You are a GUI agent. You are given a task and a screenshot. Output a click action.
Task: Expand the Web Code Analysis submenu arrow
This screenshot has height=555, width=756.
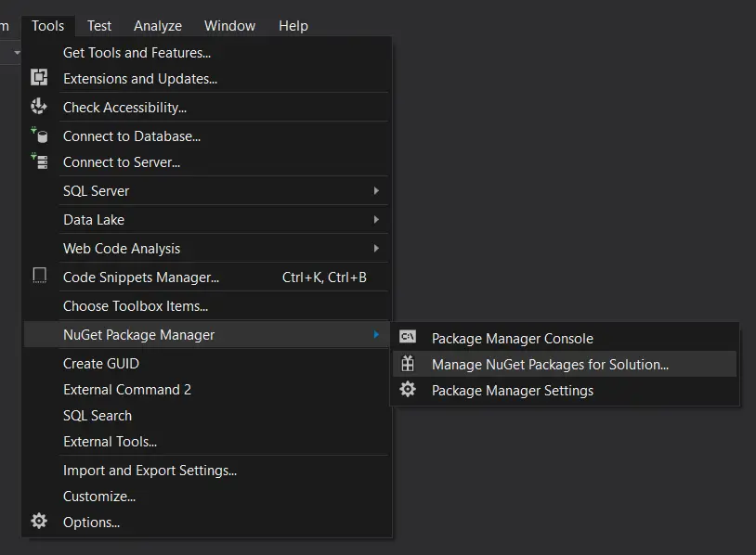point(376,248)
